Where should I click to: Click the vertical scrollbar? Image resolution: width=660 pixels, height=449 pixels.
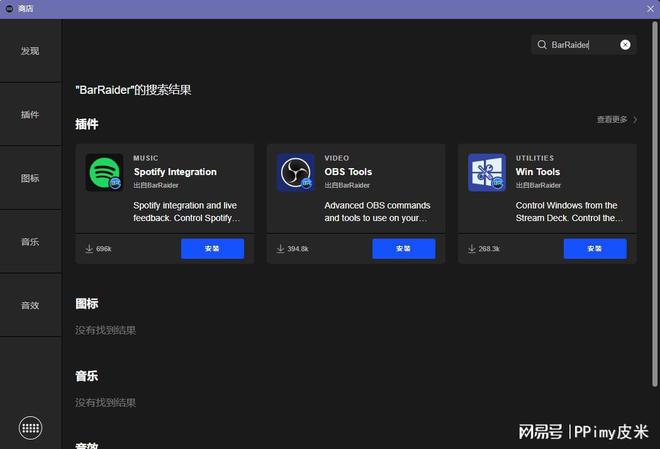point(655,204)
